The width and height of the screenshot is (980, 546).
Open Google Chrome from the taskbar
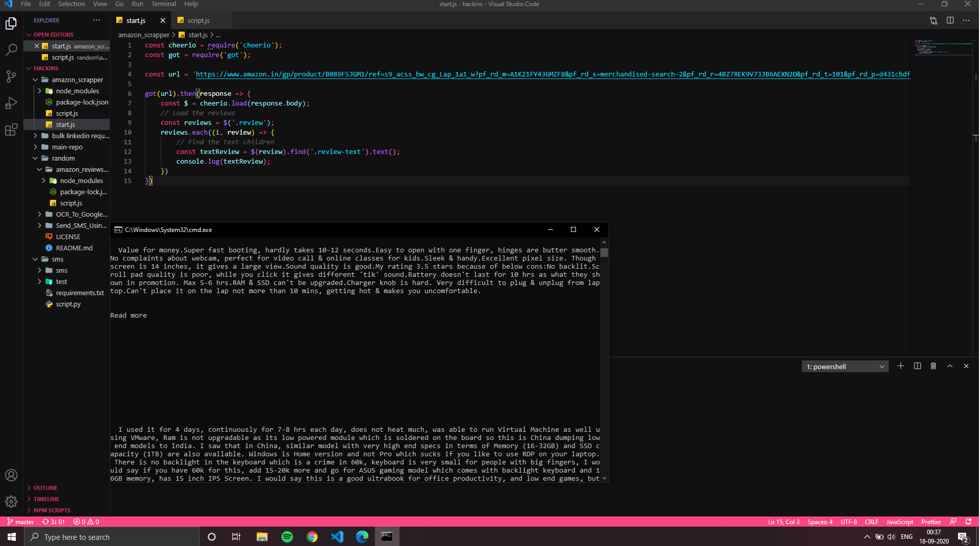pos(312,537)
